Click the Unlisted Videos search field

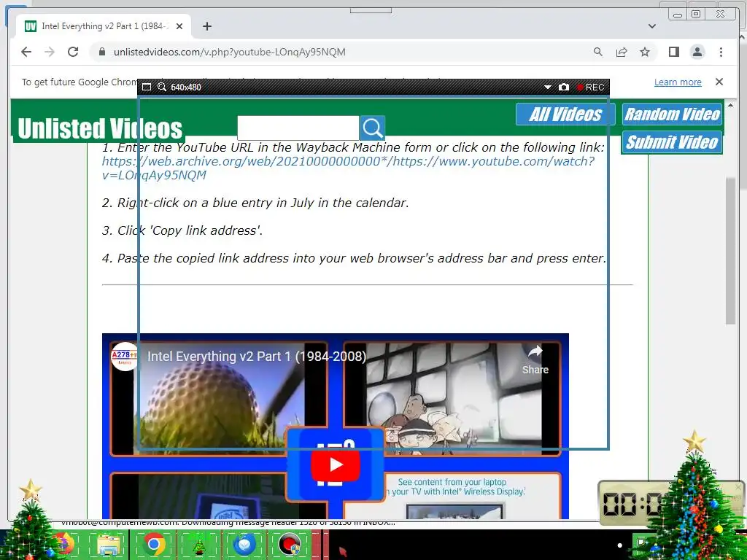(298, 128)
